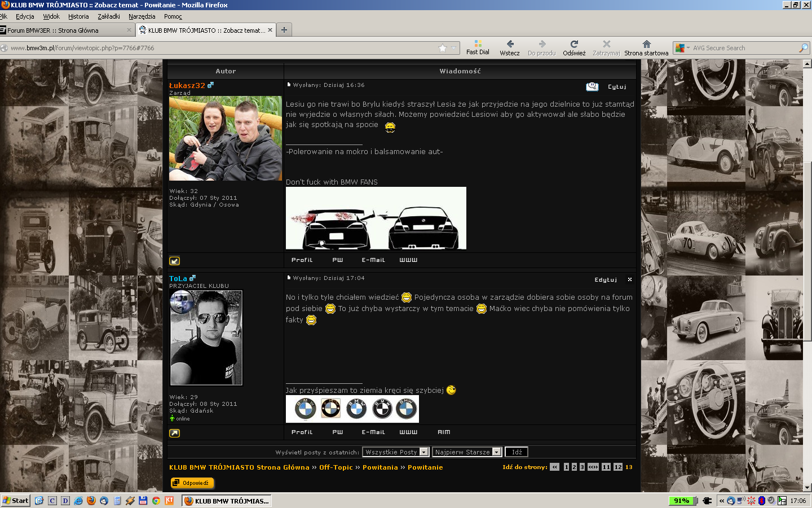Go to page 11 of the topic

606,467
